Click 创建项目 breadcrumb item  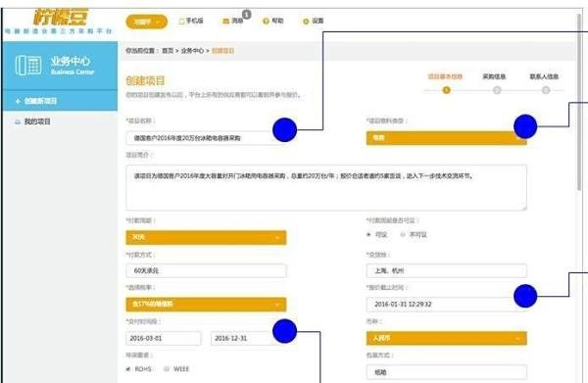(222, 51)
